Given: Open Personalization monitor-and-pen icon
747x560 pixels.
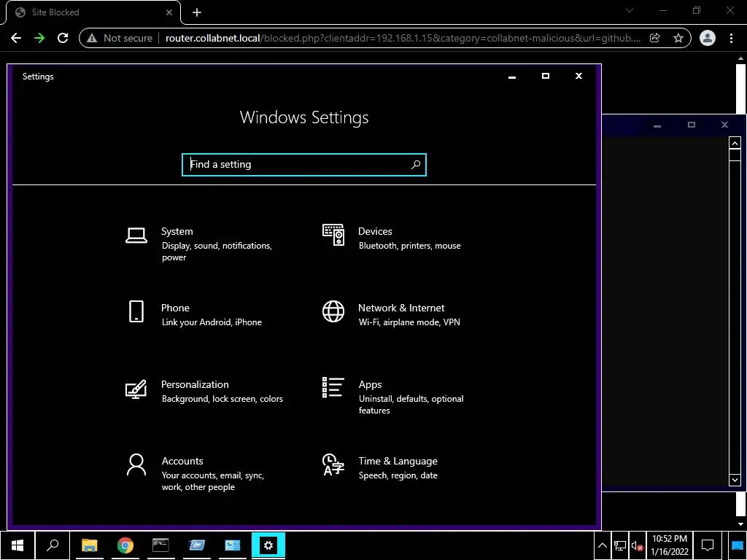Looking at the screenshot, I should [x=136, y=389].
